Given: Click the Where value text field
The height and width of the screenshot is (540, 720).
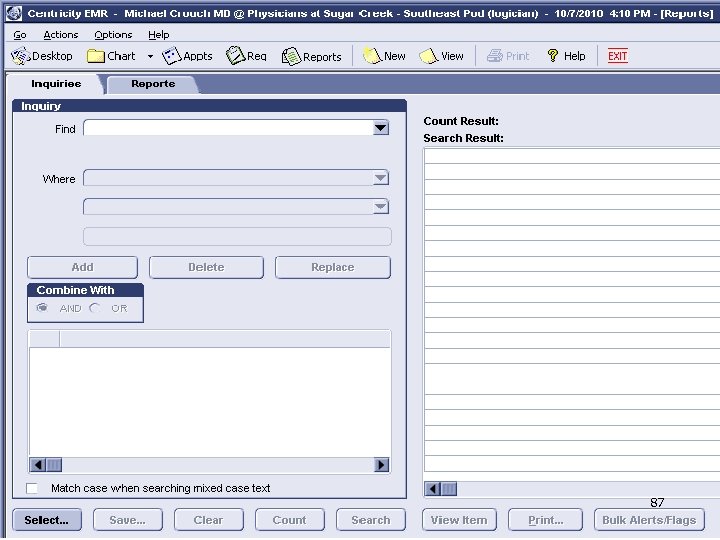Looking at the screenshot, I should (237, 236).
